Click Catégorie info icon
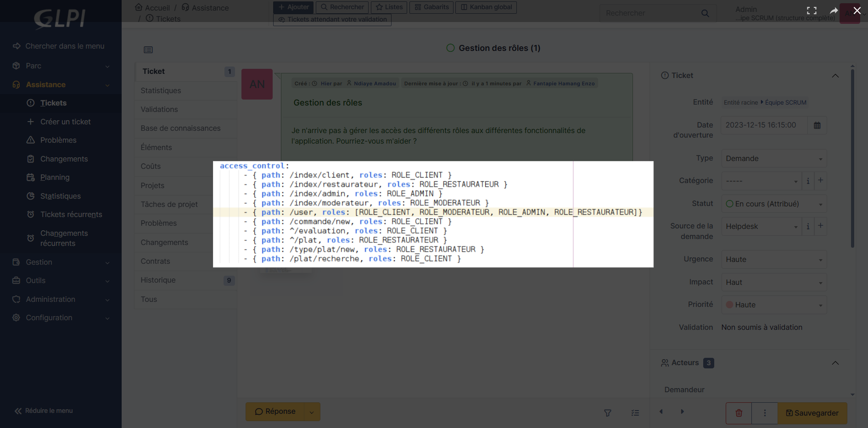 coord(808,181)
